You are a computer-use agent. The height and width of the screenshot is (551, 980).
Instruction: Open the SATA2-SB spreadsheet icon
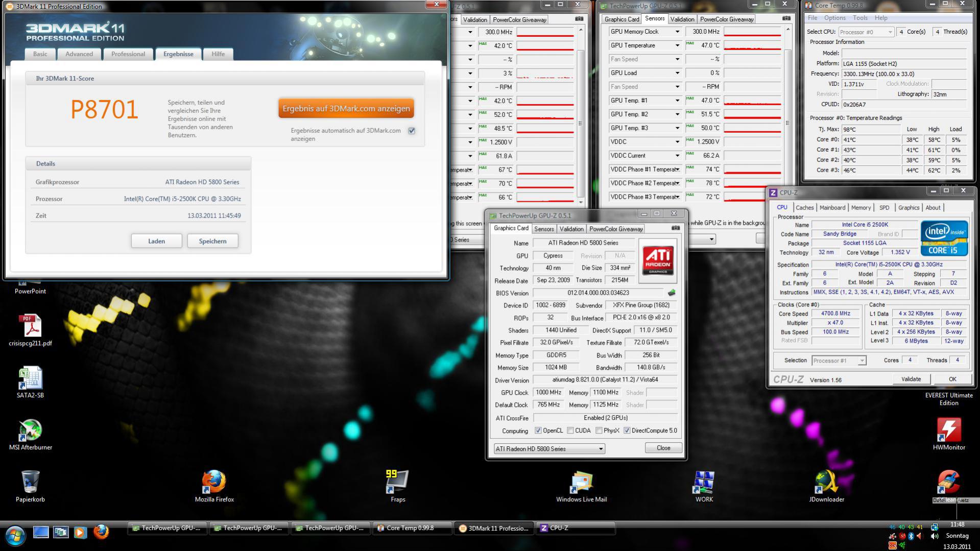(x=30, y=382)
